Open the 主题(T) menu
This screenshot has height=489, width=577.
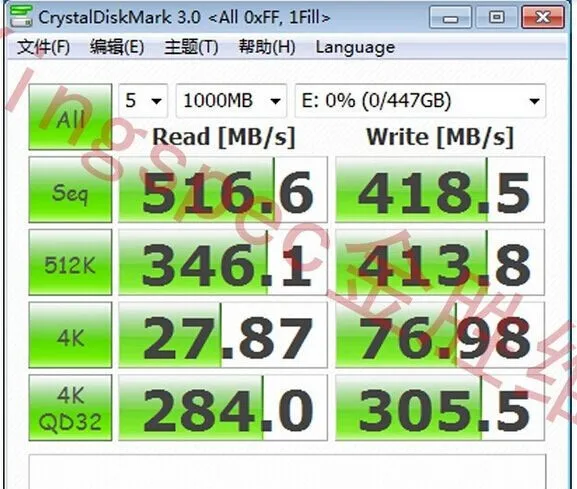point(191,47)
